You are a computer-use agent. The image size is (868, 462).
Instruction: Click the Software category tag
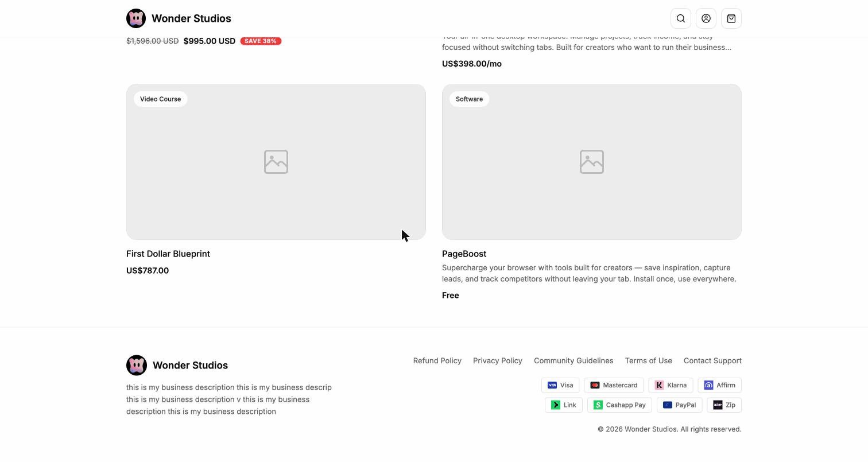point(469,99)
